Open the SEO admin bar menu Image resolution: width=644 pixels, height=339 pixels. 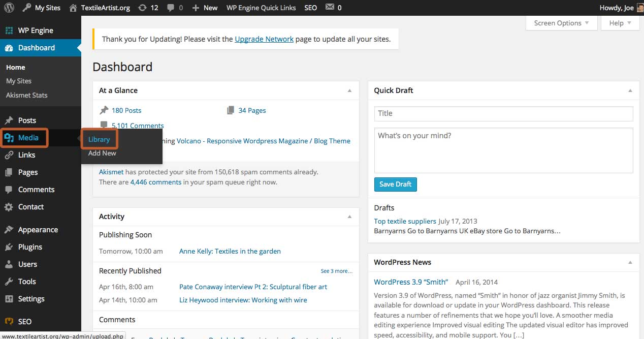click(x=310, y=8)
